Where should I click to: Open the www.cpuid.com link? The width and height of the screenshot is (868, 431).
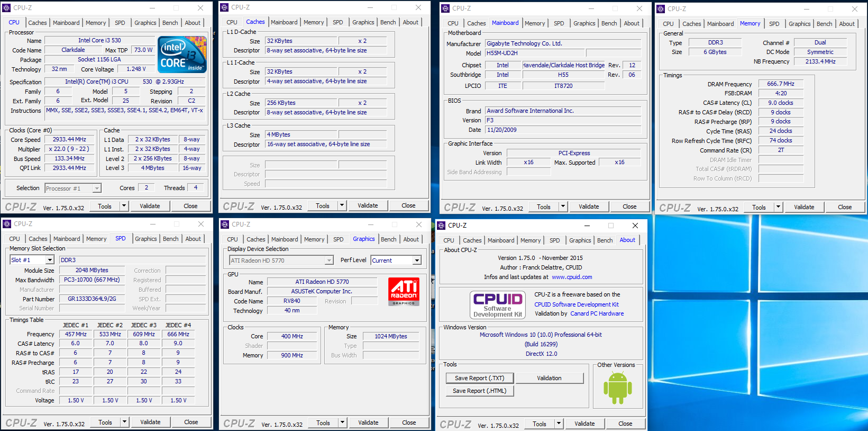572,277
